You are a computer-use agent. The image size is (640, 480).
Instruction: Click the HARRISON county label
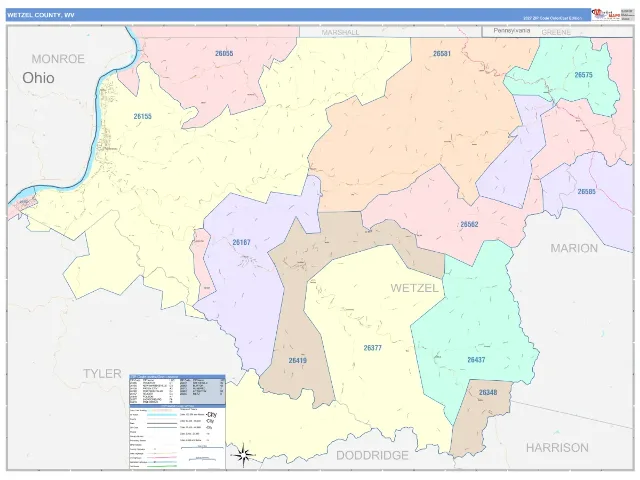(557, 448)
